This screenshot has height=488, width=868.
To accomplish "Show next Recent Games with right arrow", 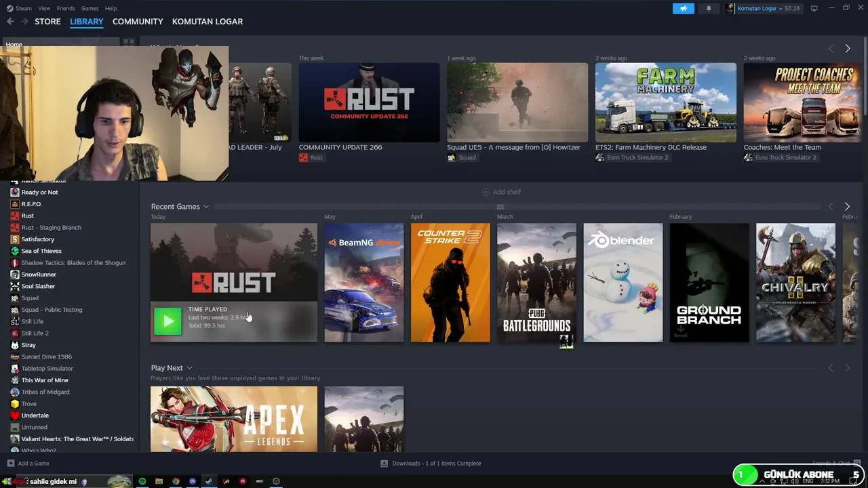I will point(847,207).
